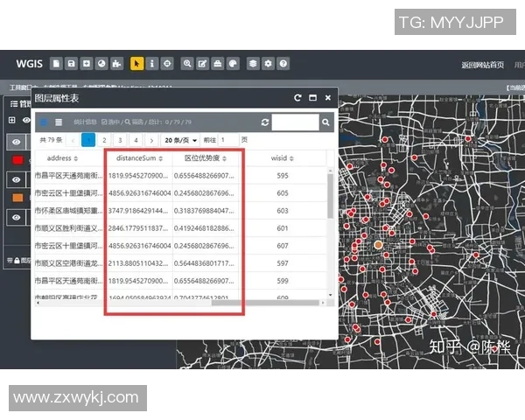Click the table search magnifier button
This screenshot has width=525, height=420.
click(325, 122)
